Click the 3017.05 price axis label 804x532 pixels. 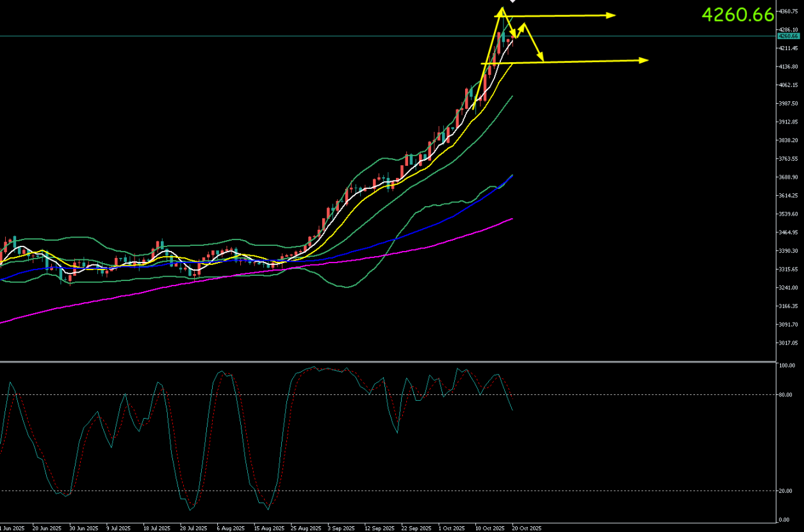[786, 343]
